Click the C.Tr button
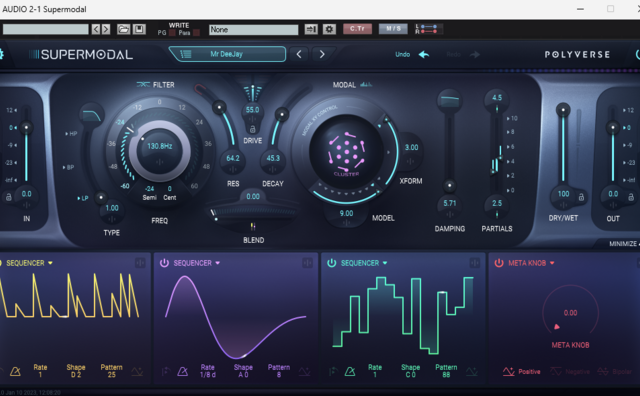This screenshot has width=640, height=396. click(357, 29)
